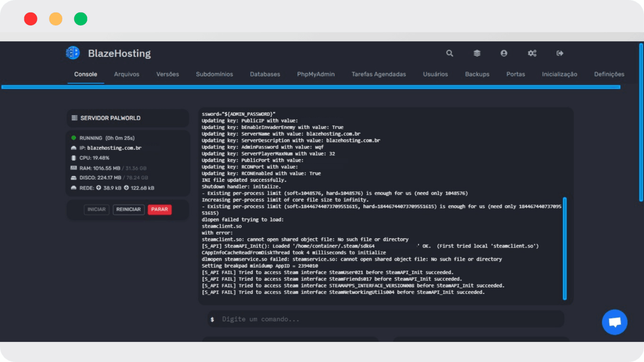Click the RAM memory icon
This screenshot has width=644, height=362.
[74, 168]
